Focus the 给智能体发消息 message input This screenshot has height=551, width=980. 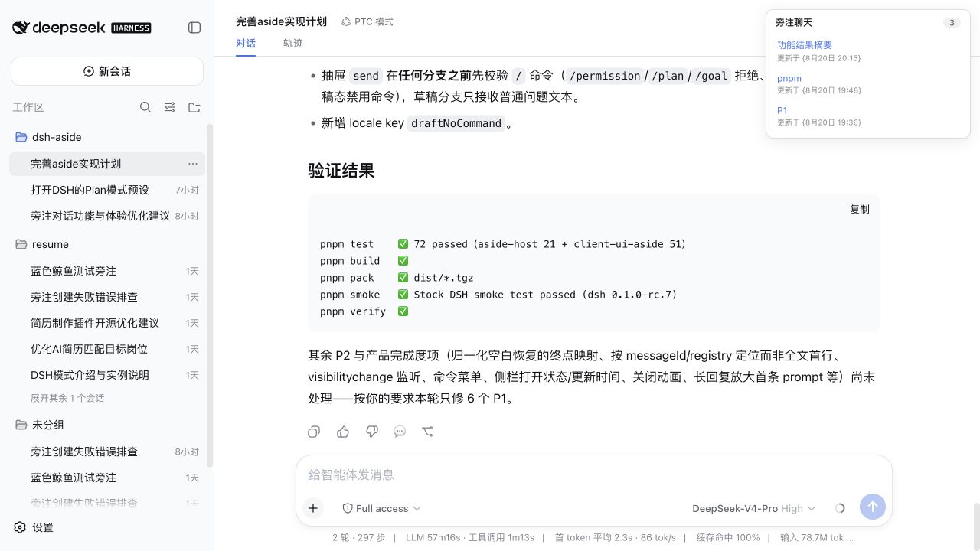coord(593,474)
